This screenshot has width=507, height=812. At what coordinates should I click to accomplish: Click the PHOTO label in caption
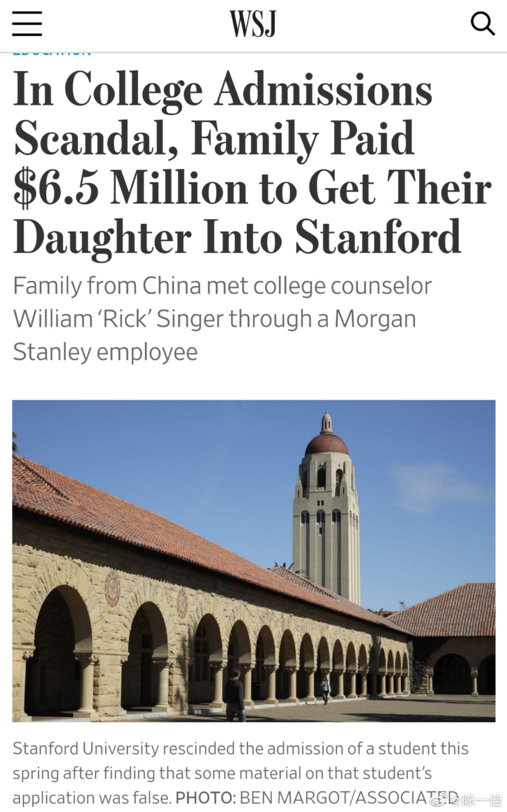coord(204,798)
